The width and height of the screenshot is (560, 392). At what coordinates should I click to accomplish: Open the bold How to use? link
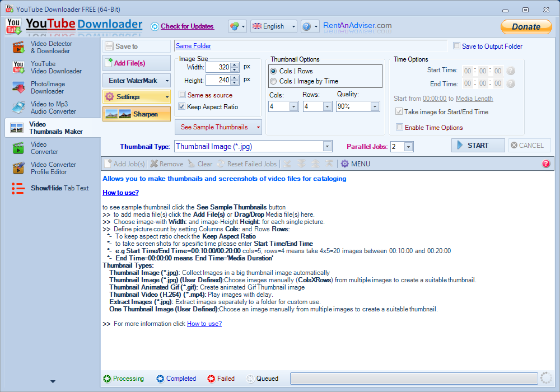pos(121,193)
